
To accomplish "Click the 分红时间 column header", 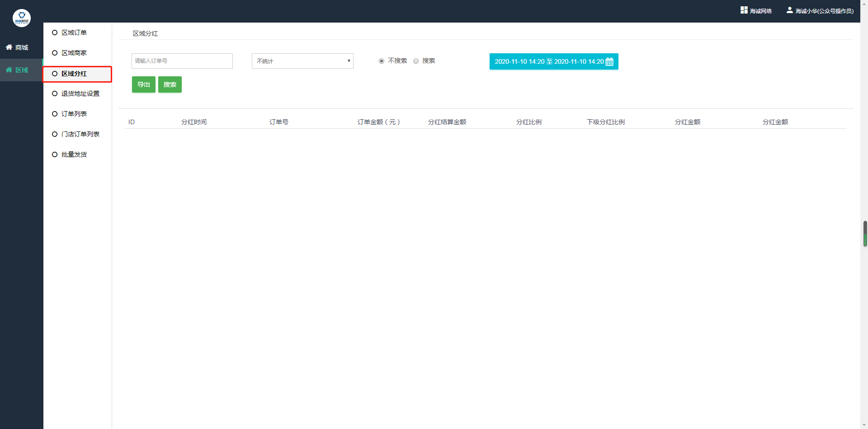I will pyautogui.click(x=194, y=122).
